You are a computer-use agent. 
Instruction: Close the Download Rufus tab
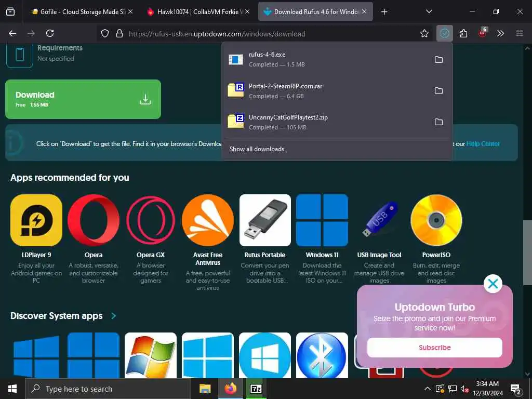pos(364,12)
